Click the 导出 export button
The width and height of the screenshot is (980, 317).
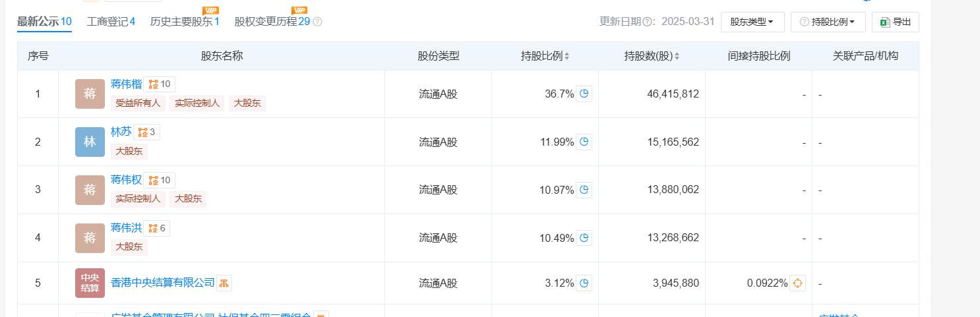pyautogui.click(x=895, y=22)
